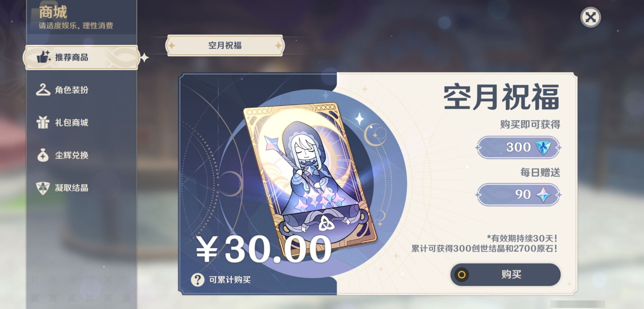
Task: Click the ¥30.00 price label
Action: 264,249
